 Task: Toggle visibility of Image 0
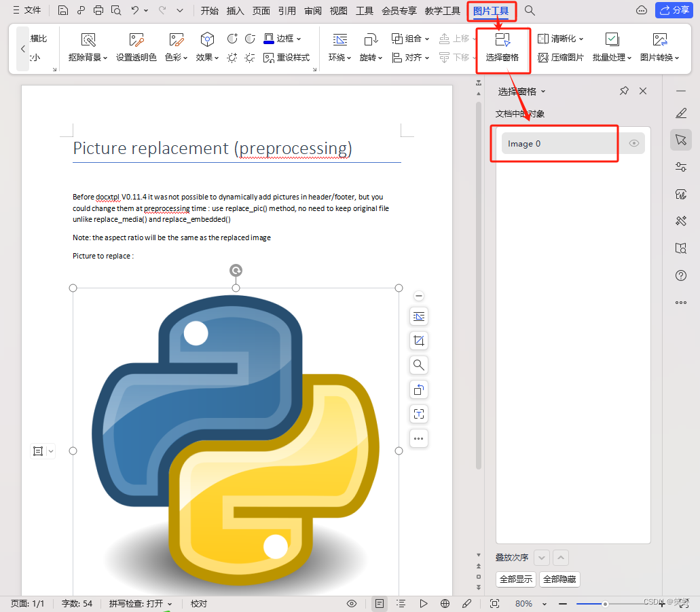(634, 143)
